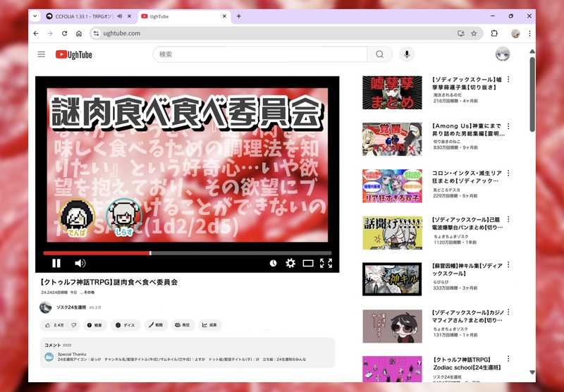
Task: Click the install app icon in address bar
Action: tap(460, 33)
